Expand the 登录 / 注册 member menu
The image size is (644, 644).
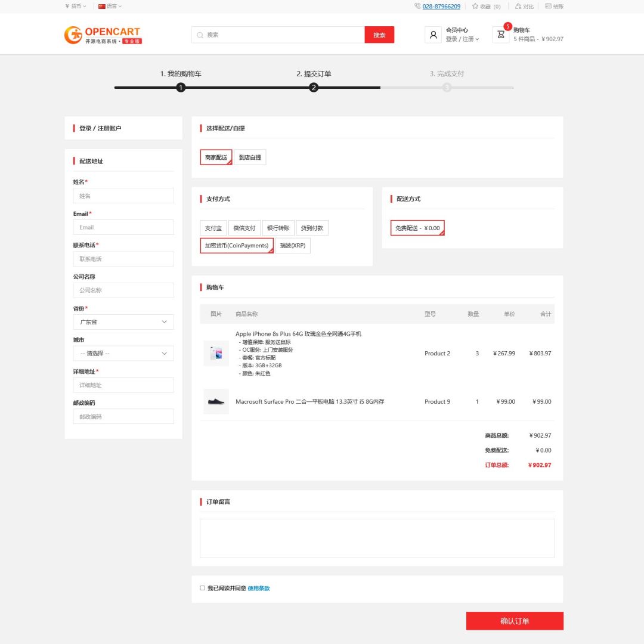click(463, 39)
